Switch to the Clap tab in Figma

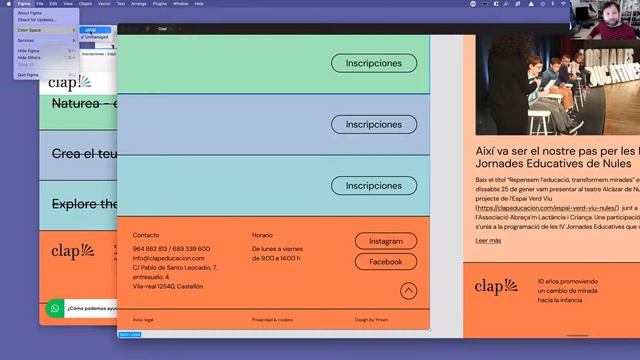[x=163, y=29]
